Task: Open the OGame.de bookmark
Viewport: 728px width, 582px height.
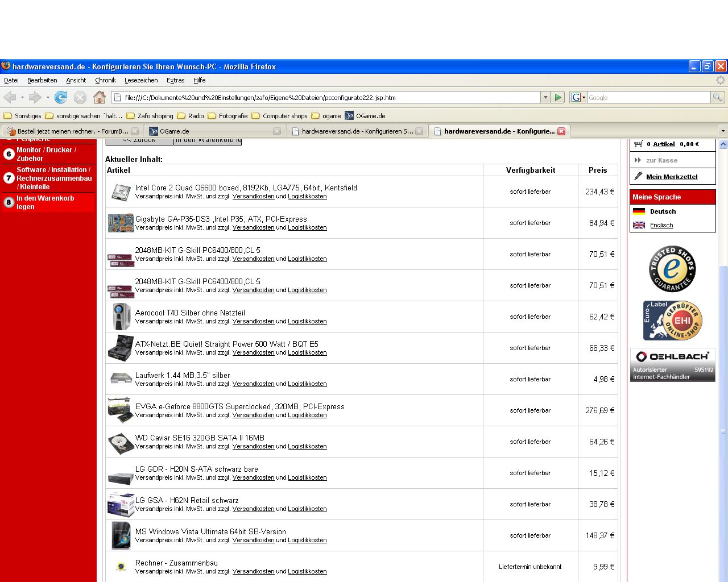Action: click(365, 116)
